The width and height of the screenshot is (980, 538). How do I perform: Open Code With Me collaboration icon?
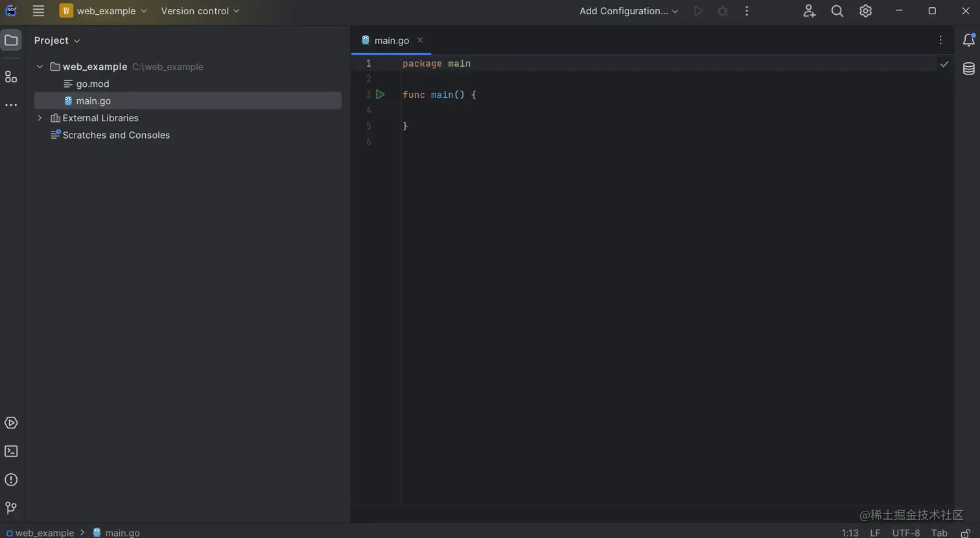tap(809, 11)
